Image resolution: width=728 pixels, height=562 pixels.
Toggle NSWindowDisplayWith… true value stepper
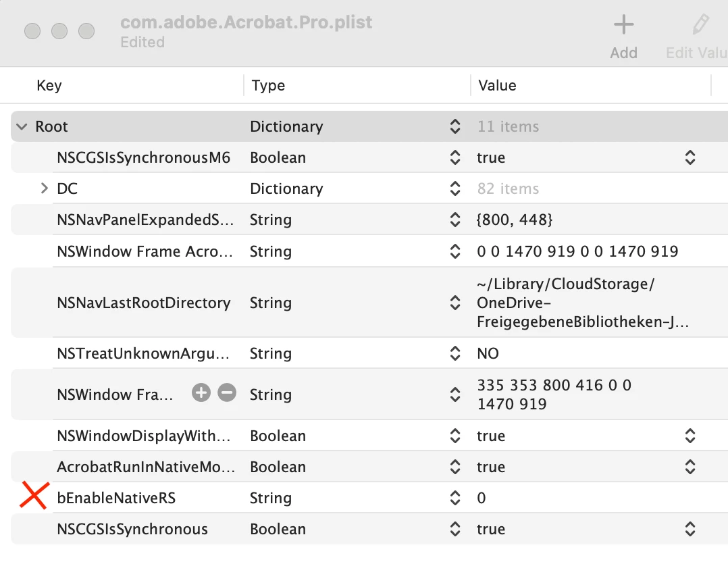(x=690, y=436)
